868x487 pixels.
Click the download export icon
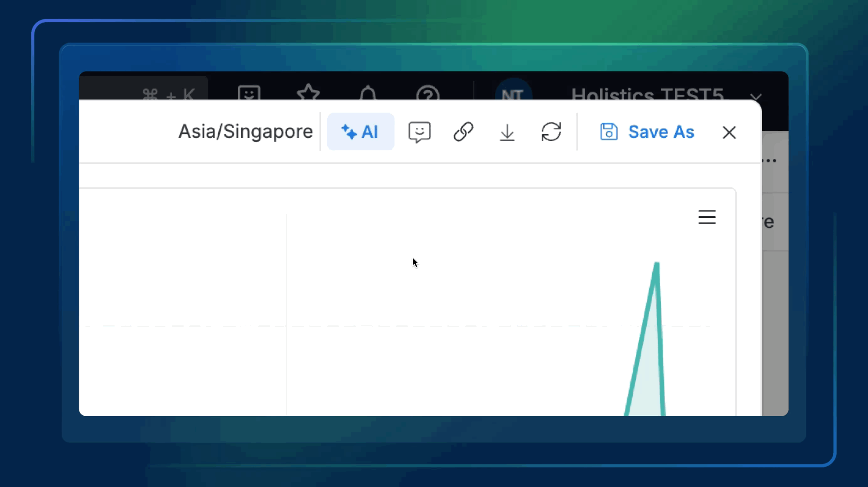pyautogui.click(x=507, y=132)
